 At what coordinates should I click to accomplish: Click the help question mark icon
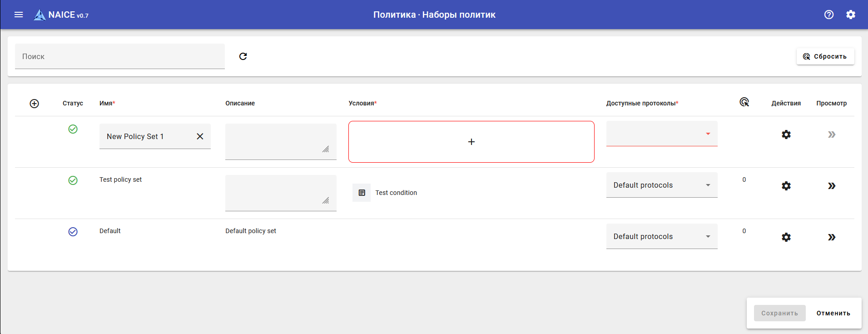[x=829, y=15]
